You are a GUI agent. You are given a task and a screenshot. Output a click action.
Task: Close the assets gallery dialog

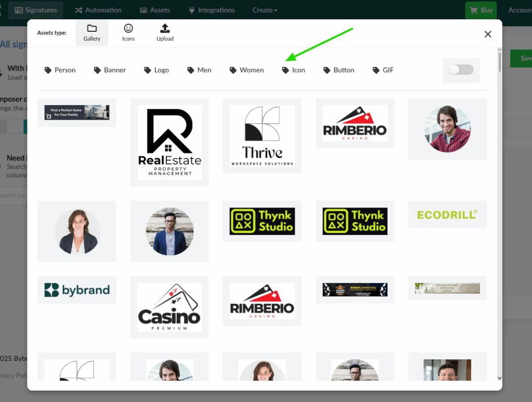[487, 34]
